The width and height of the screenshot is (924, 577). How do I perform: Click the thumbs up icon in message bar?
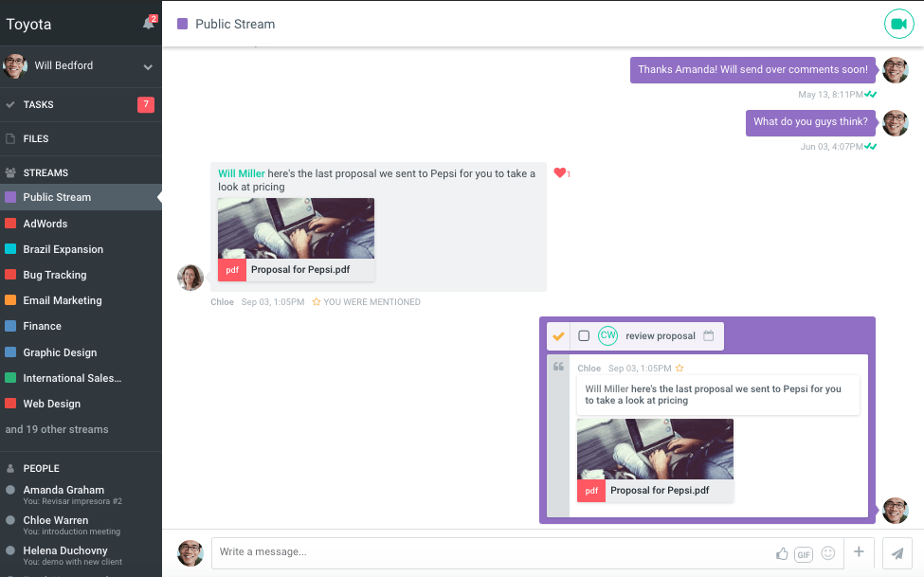[x=782, y=553]
